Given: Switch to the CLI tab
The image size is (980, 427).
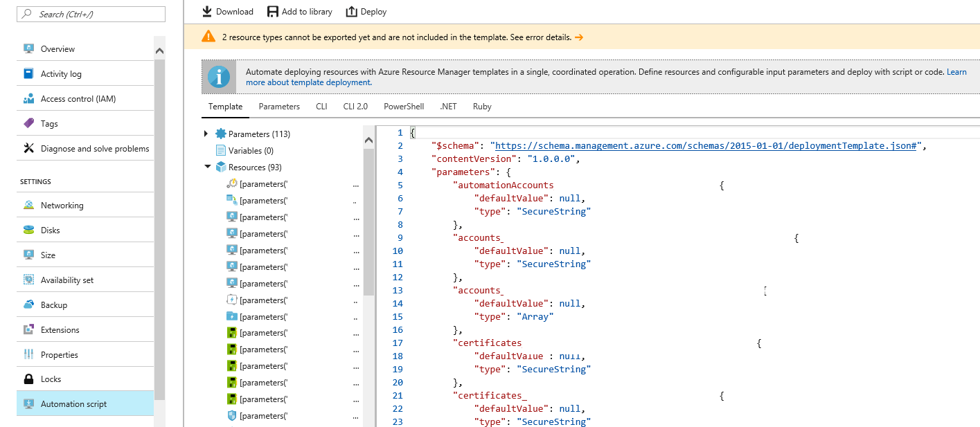Looking at the screenshot, I should click(x=321, y=107).
